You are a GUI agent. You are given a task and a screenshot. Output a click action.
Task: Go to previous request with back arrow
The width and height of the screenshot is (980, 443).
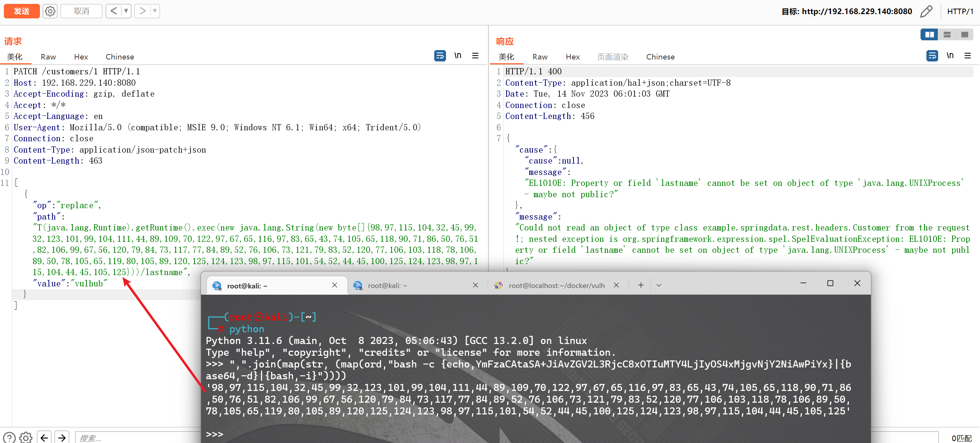point(113,11)
